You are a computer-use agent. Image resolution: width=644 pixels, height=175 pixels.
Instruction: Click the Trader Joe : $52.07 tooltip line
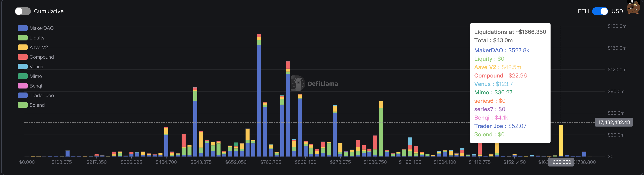(x=500, y=126)
